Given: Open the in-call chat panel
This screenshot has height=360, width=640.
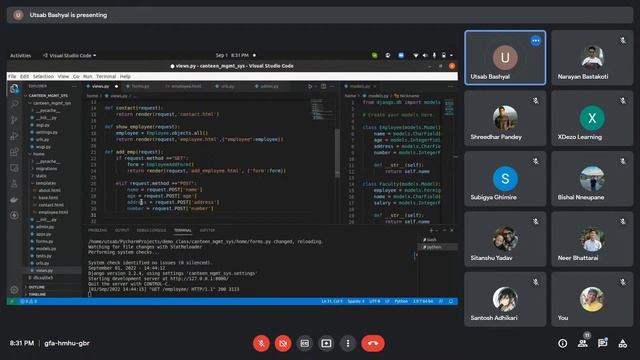Looking at the screenshot, I should coord(602,344).
